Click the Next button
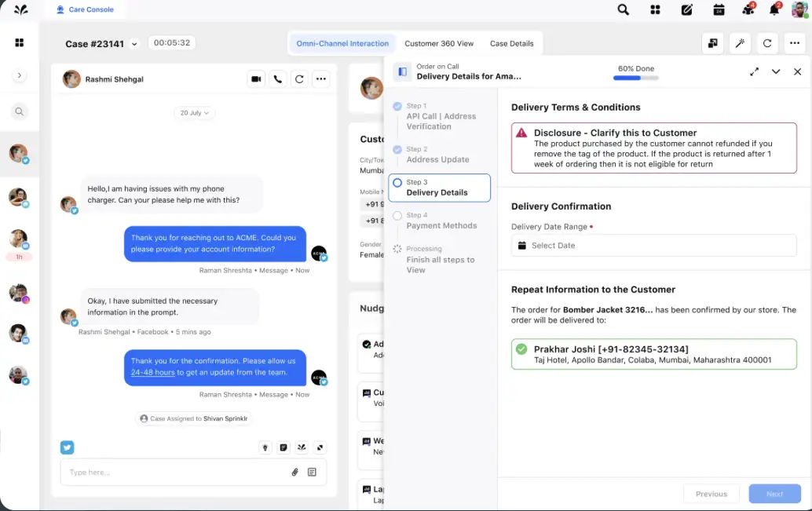Viewport: 812px width, 511px height. 775,494
